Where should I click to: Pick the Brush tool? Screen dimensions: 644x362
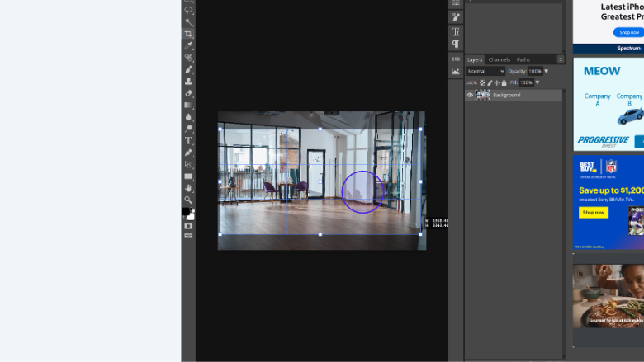coord(188,69)
